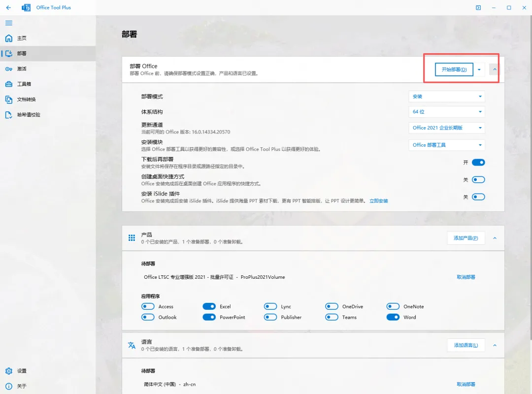Click the toolbox (工具箱) icon

pos(9,84)
